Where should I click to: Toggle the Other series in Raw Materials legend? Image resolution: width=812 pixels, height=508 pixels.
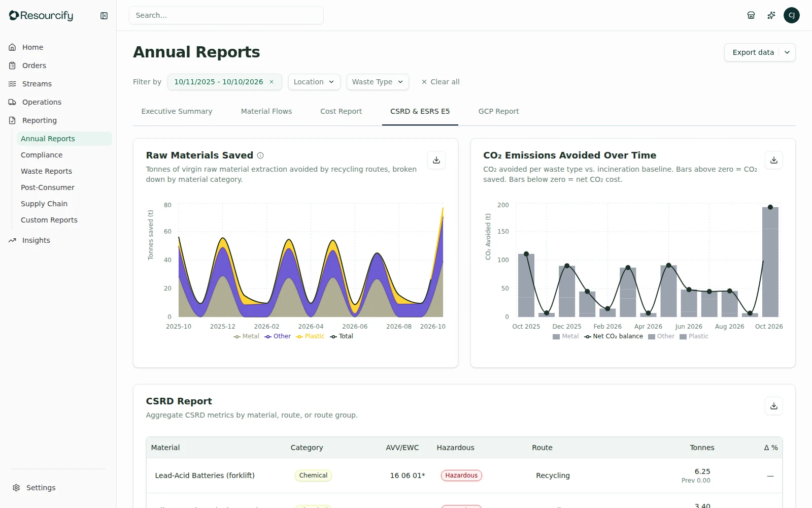tap(278, 336)
